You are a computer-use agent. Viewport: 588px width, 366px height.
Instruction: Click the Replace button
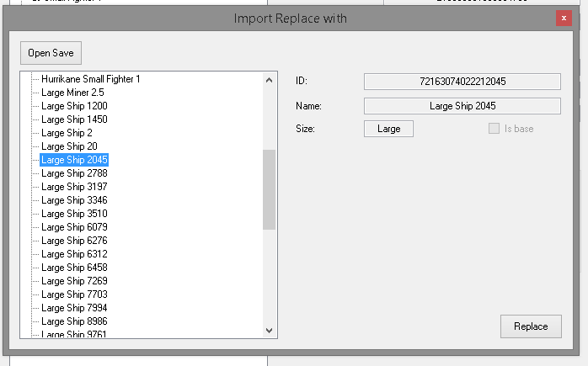(531, 326)
